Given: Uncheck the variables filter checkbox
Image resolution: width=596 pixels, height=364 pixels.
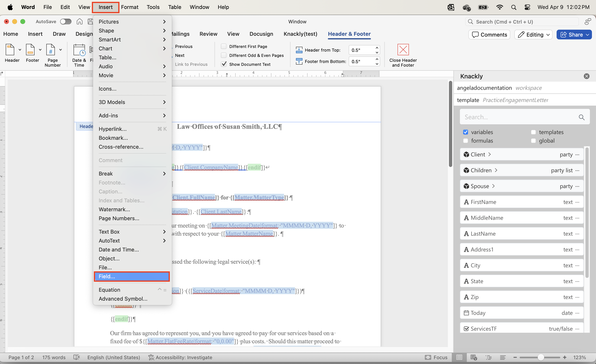Looking at the screenshot, I should pos(465,132).
